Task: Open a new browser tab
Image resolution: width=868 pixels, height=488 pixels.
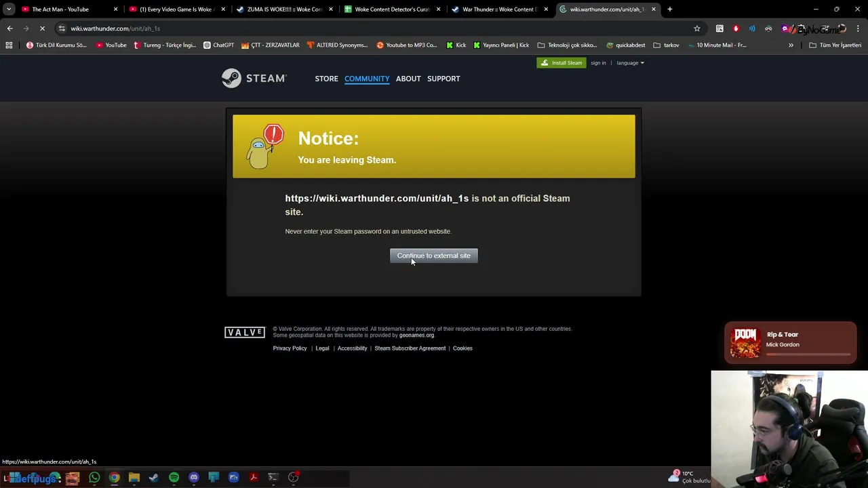Action: click(x=669, y=9)
